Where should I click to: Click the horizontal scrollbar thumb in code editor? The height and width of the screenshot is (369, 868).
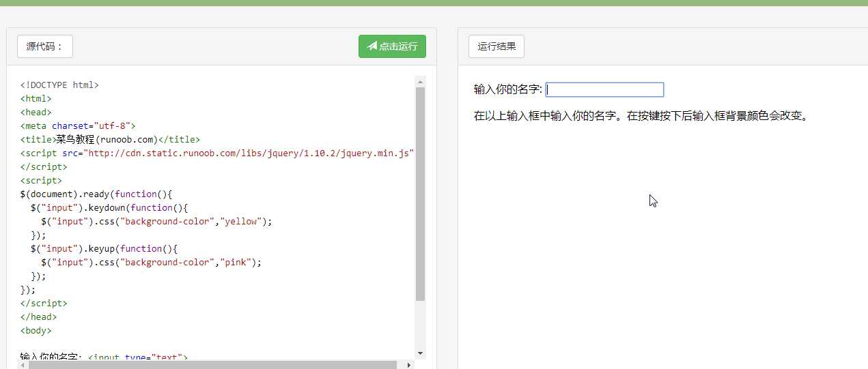(x=213, y=365)
